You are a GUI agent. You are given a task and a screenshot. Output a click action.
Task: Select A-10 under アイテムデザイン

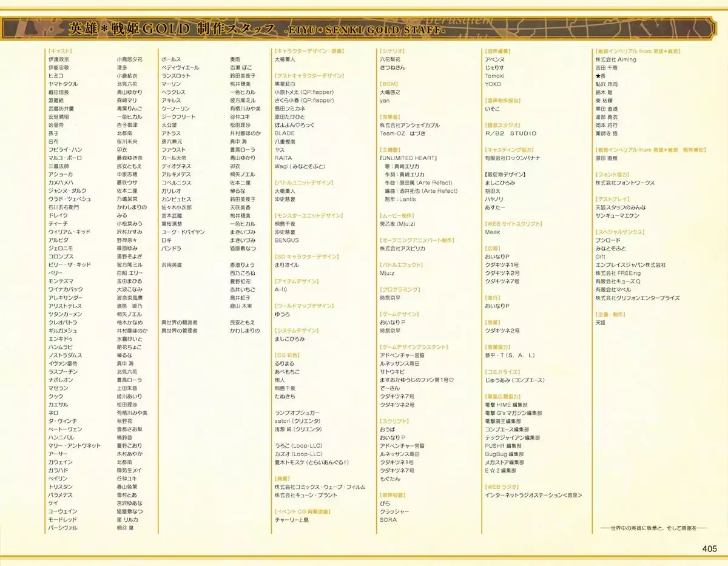(281, 289)
